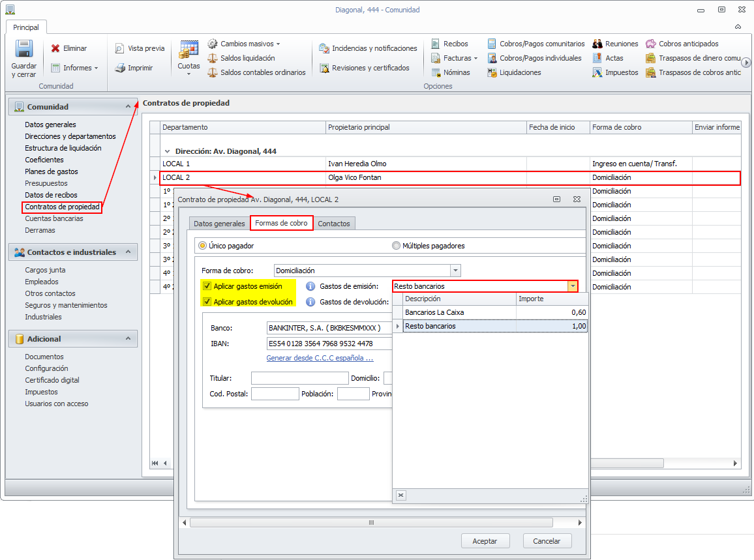Click dialog scrollbar right arrow
The height and width of the screenshot is (560, 754).
580,522
